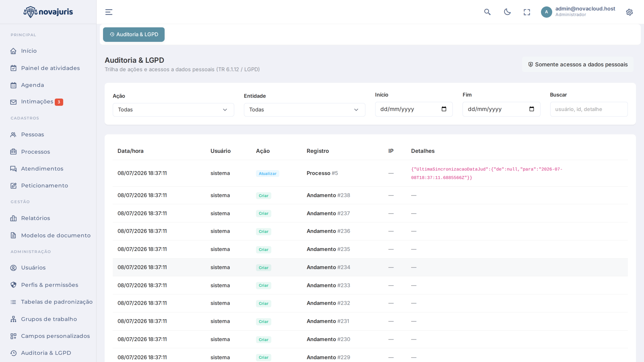Open the novajuris logo home link

[x=48, y=12]
